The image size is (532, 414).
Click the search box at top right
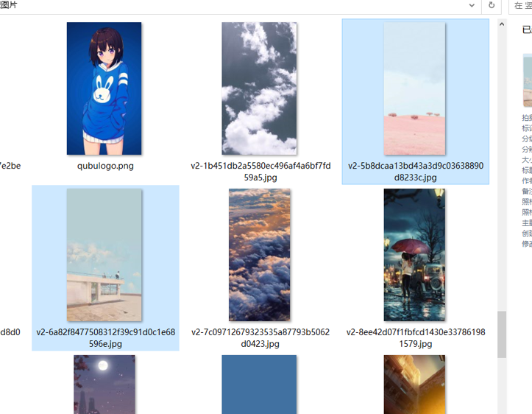tap(520, 6)
